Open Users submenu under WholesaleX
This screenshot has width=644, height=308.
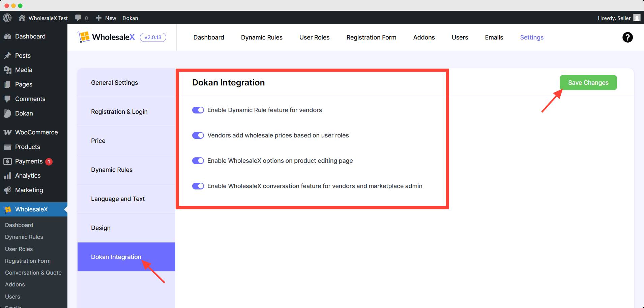pyautogui.click(x=12, y=297)
